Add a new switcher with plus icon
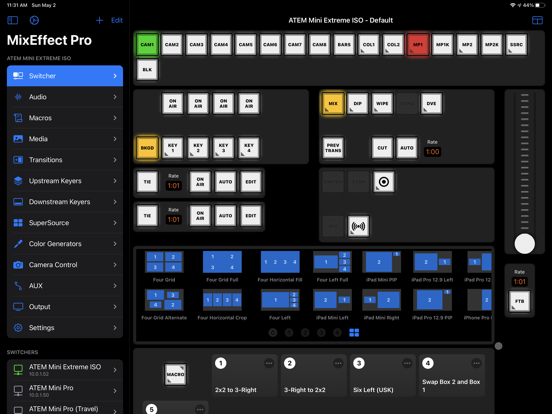 pyautogui.click(x=99, y=20)
